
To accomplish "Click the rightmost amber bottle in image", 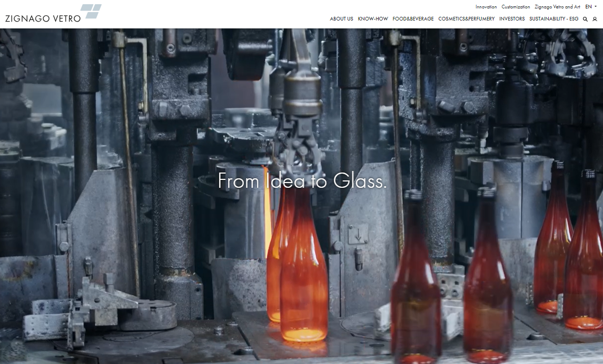I will tap(585, 252).
